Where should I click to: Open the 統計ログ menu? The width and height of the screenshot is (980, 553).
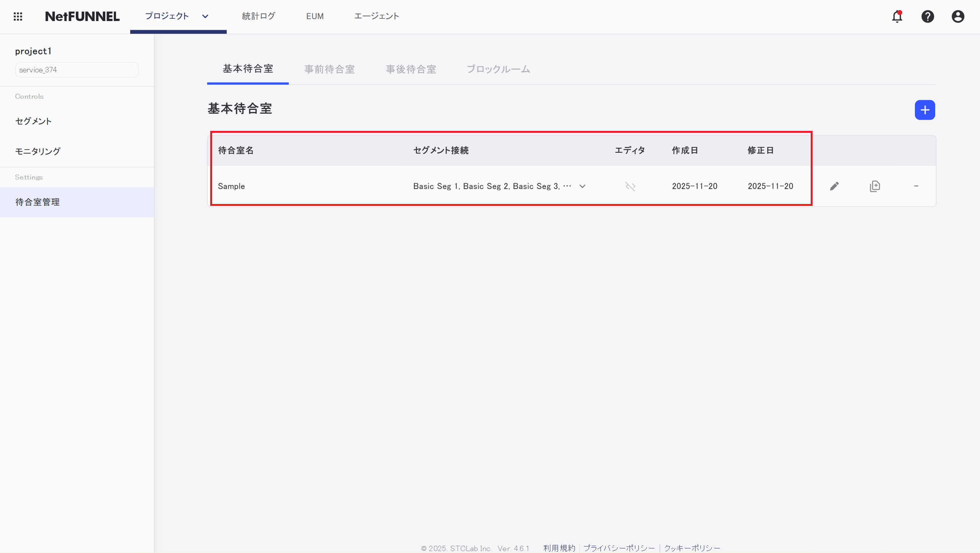click(x=258, y=16)
